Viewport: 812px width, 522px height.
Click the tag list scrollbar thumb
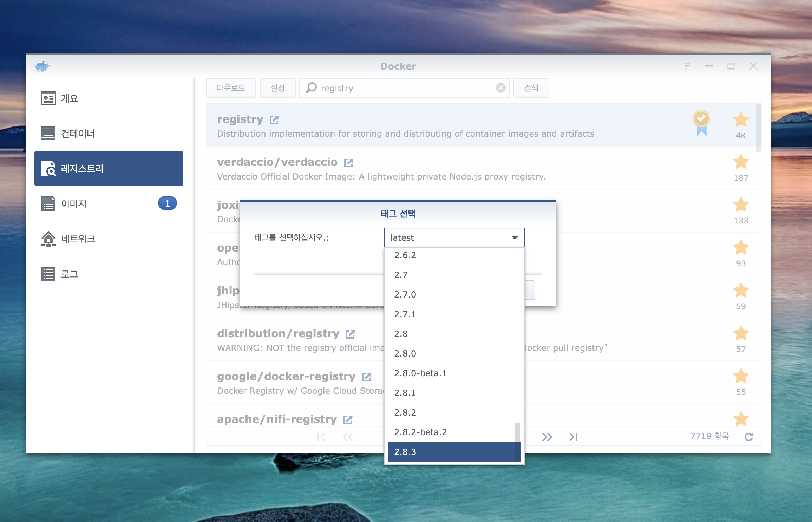(x=517, y=436)
